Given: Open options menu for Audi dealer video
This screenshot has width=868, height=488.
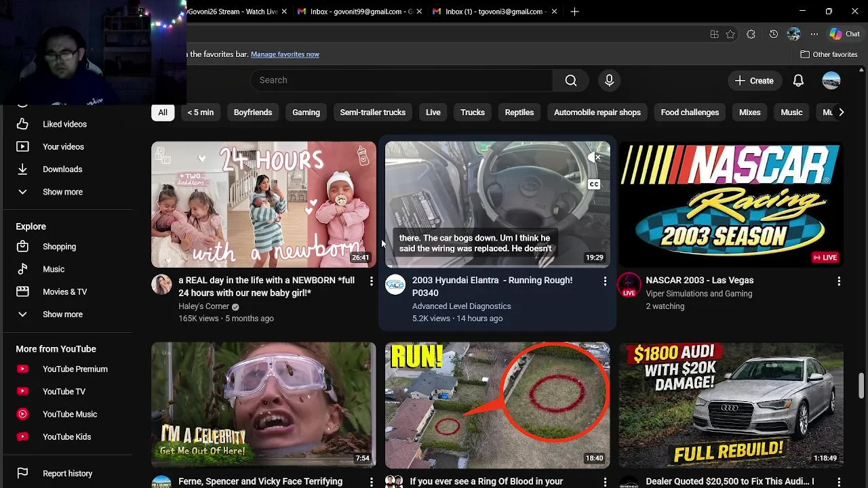Looking at the screenshot, I should [839, 482].
